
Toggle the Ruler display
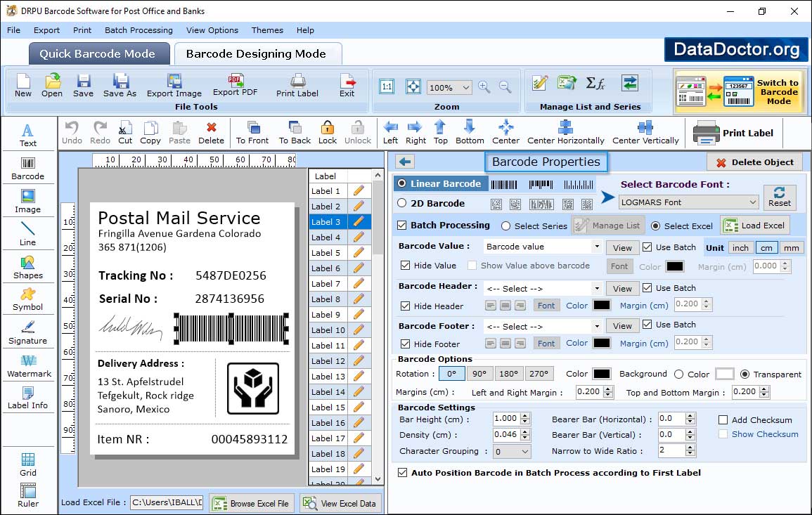28,496
